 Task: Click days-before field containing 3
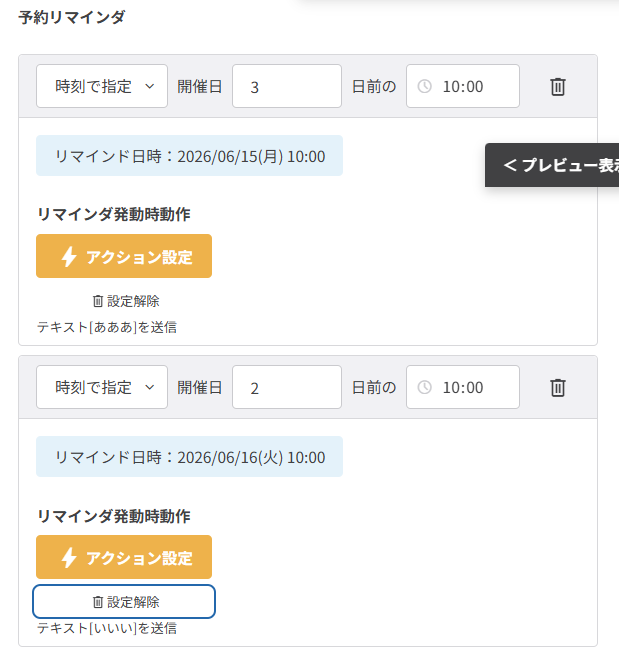(x=287, y=86)
